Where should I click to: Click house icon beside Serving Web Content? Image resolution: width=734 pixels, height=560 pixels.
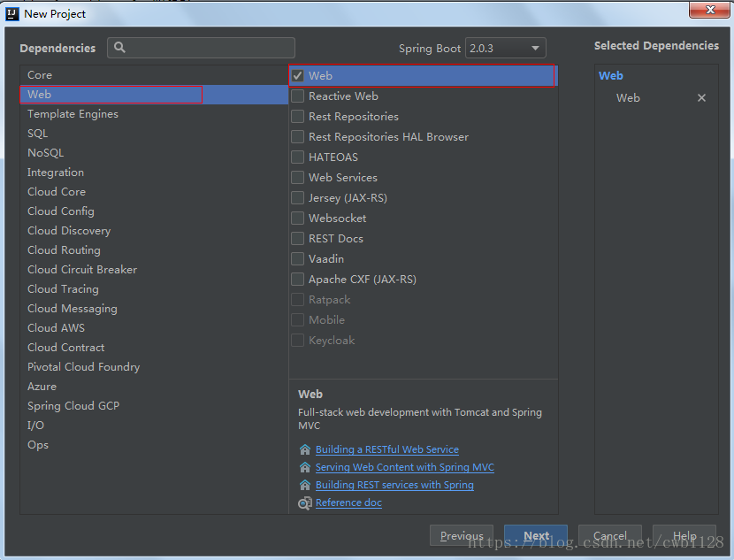305,467
